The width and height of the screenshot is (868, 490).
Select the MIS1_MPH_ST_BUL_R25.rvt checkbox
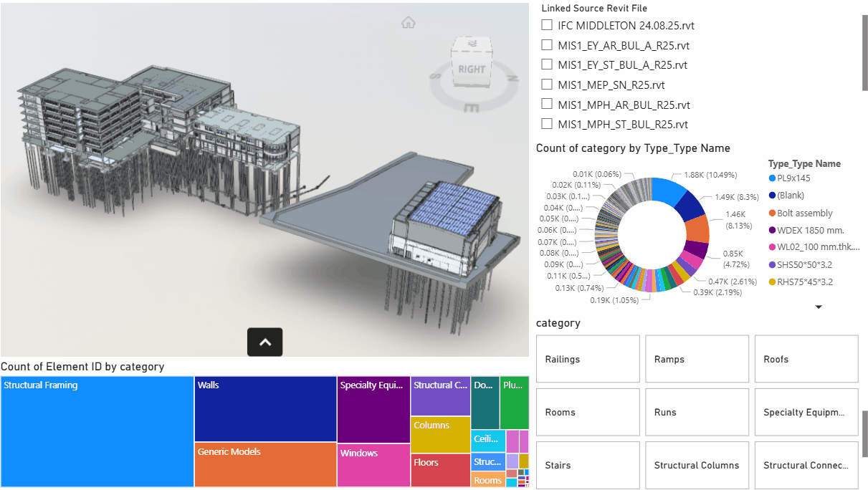[x=547, y=124]
